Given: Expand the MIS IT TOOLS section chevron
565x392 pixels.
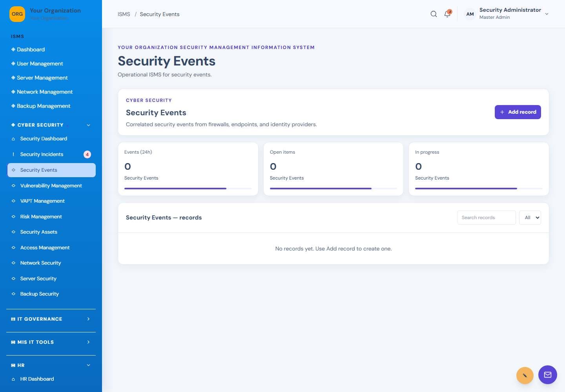Looking at the screenshot, I should 88,342.
